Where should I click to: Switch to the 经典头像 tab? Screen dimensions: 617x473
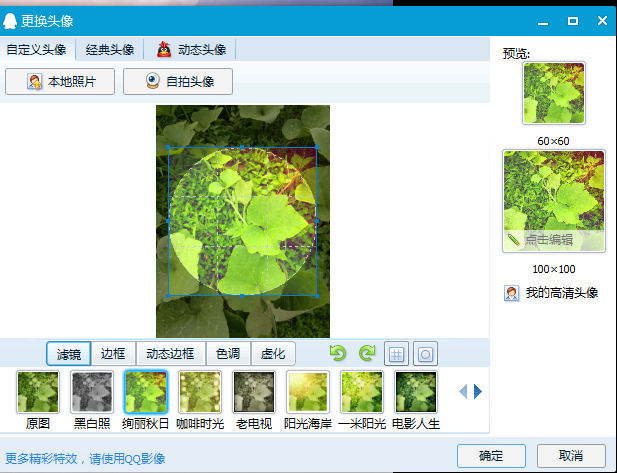(110, 50)
